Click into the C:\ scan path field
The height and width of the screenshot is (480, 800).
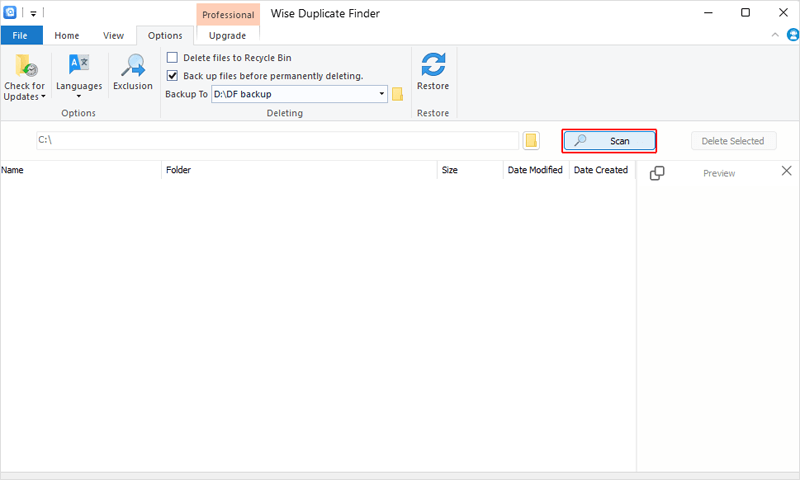277,140
